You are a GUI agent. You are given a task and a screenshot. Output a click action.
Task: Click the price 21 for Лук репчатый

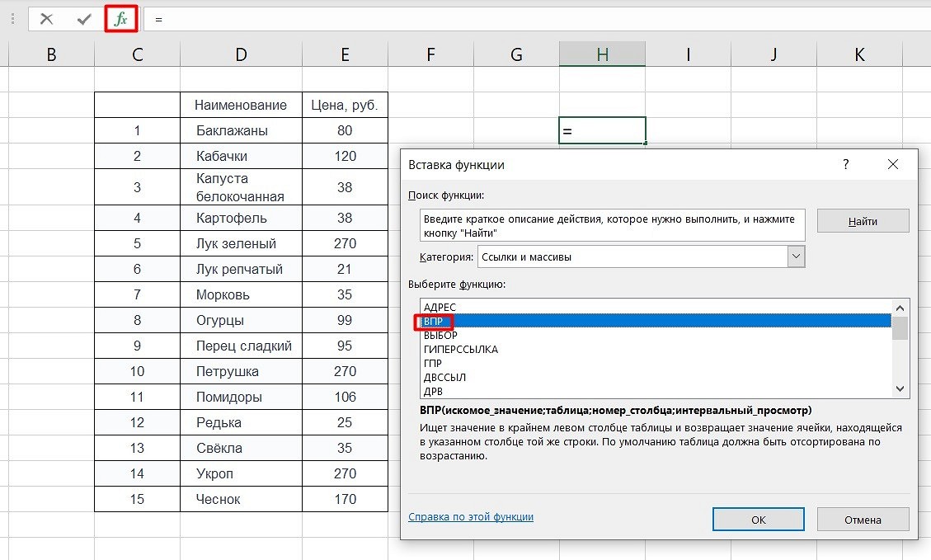tap(345, 269)
